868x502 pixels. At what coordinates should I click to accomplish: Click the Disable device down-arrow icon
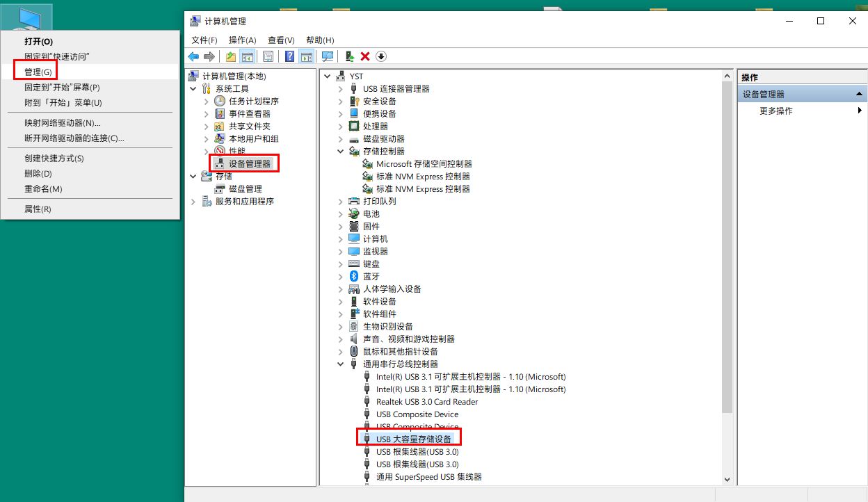coord(381,56)
